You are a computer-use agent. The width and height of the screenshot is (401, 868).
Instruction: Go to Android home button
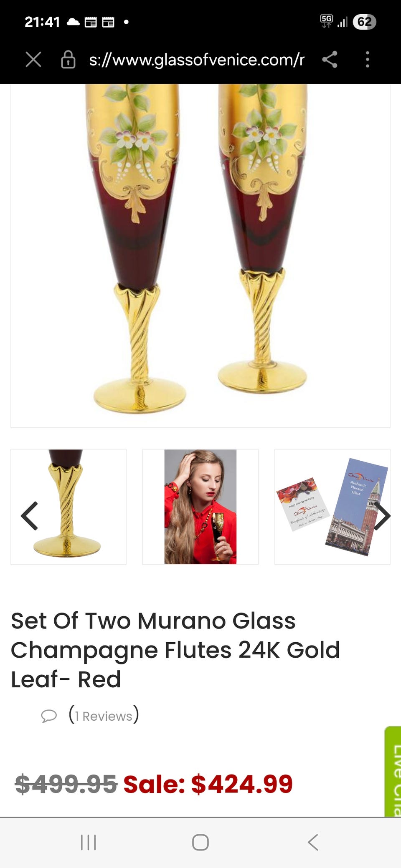coord(200,842)
